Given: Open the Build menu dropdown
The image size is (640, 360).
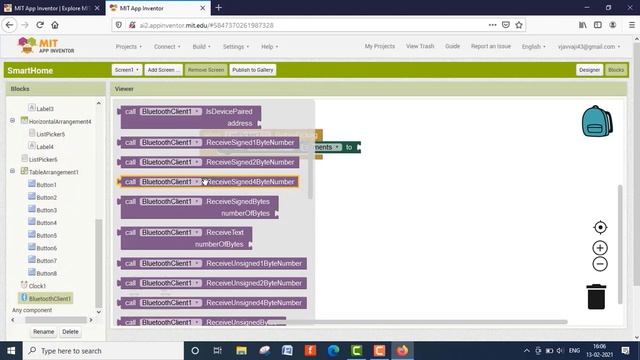Looking at the screenshot, I should point(202,47).
